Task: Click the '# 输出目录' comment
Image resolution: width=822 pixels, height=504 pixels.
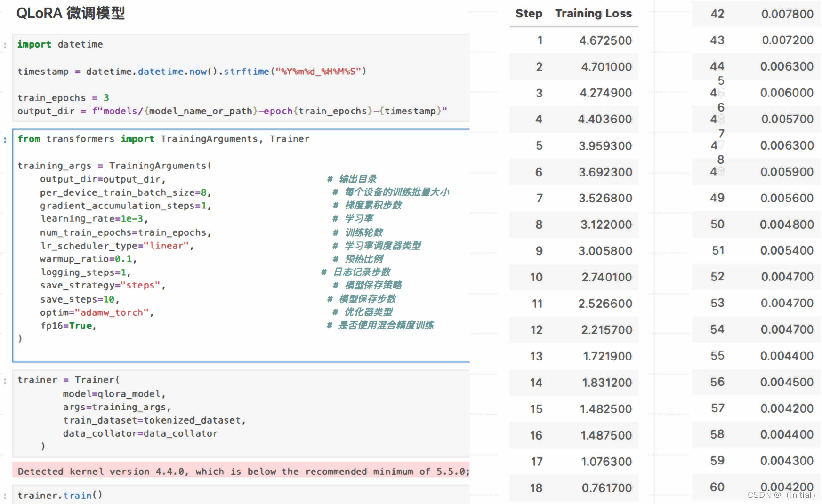Action: click(x=352, y=179)
